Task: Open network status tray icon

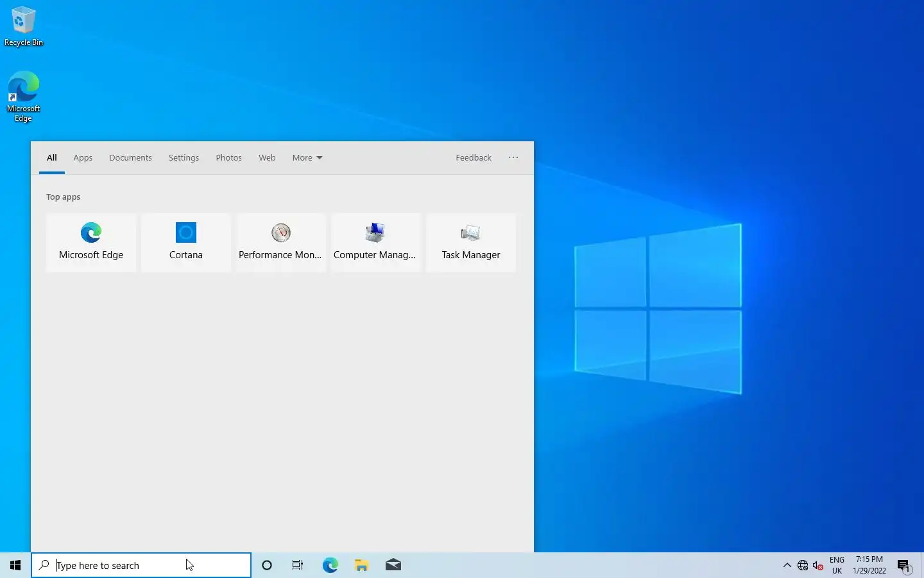Action: tap(803, 565)
